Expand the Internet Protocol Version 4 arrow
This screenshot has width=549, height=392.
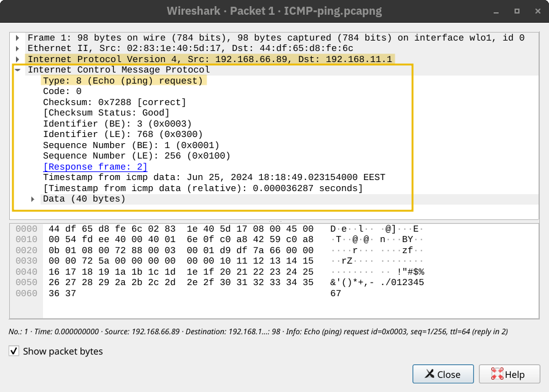[18, 59]
